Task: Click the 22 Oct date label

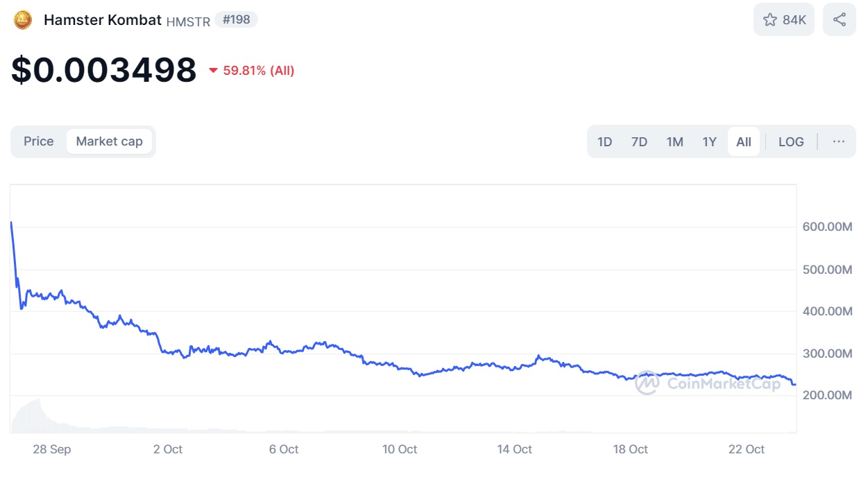Action: click(x=747, y=449)
